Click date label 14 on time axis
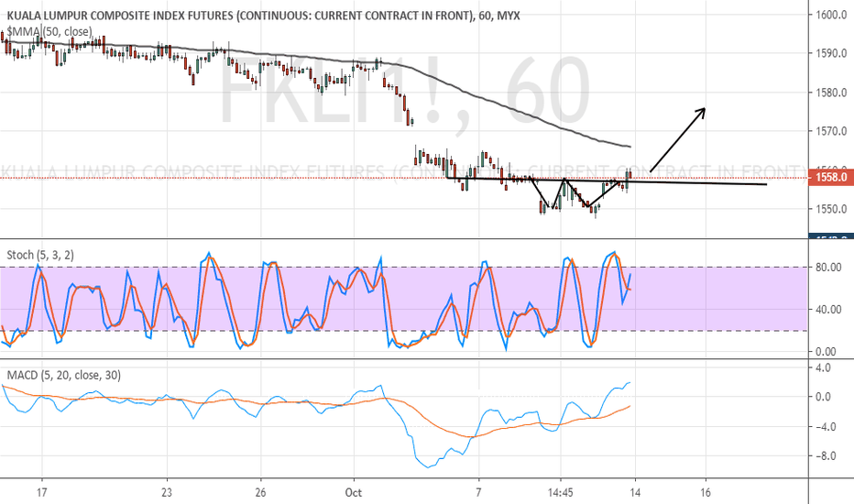The height and width of the screenshot is (504, 854). tap(635, 493)
